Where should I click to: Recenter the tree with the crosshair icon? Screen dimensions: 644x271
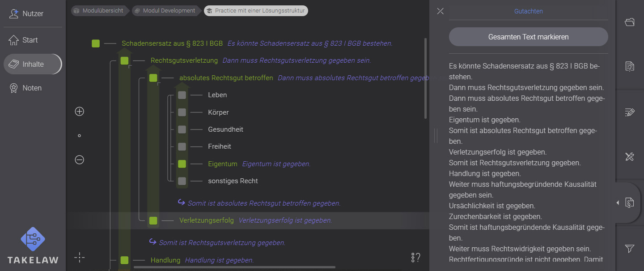click(x=79, y=258)
